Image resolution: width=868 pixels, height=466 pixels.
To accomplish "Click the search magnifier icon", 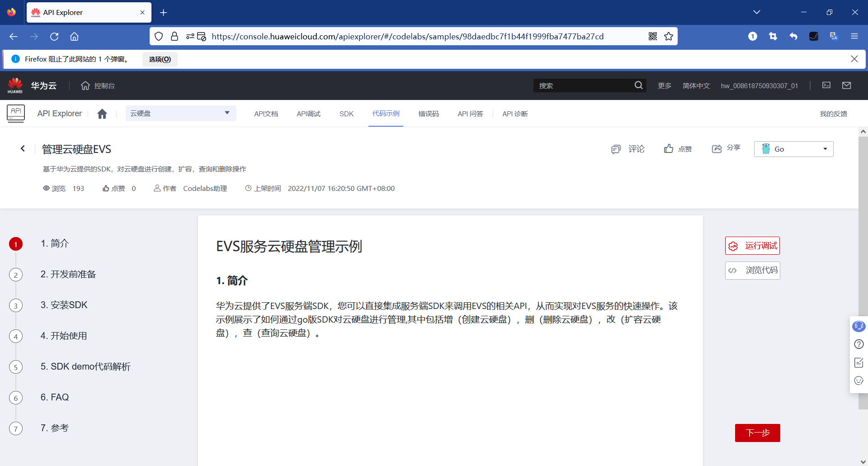I will tap(638, 85).
